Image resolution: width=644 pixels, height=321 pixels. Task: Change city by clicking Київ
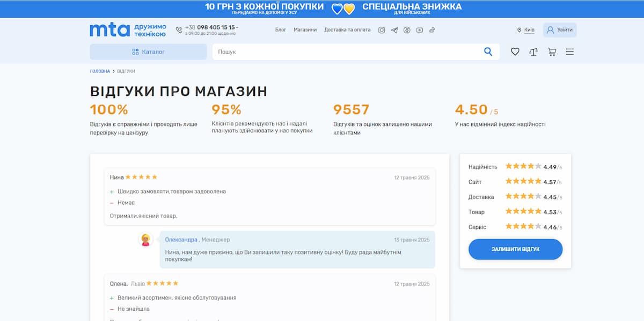(529, 30)
